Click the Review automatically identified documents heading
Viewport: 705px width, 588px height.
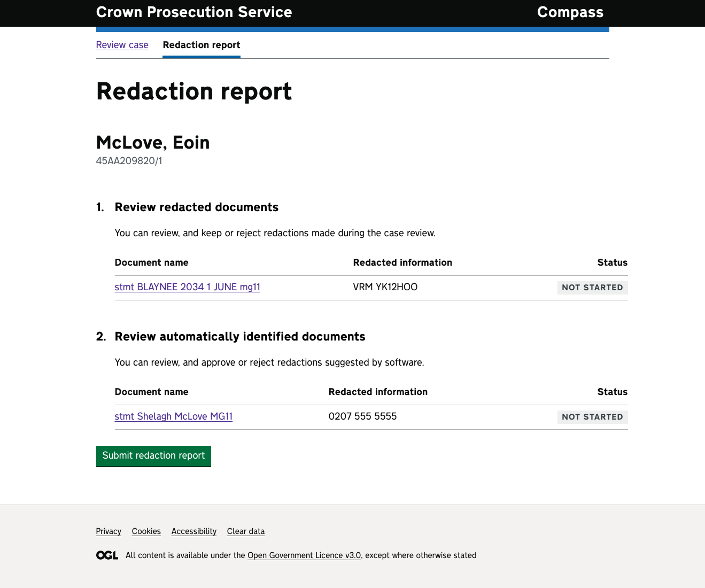click(x=240, y=337)
